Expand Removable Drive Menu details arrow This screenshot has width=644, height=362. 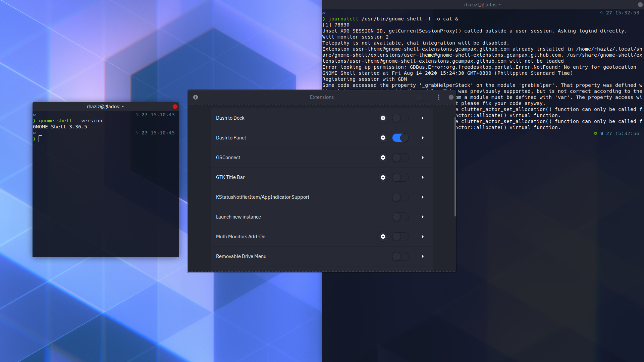423,256
